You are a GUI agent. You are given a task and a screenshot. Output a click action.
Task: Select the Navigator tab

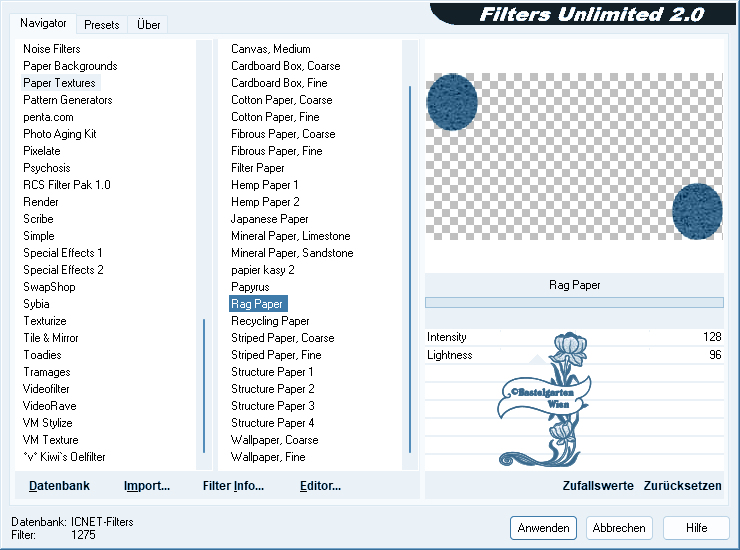(43, 23)
